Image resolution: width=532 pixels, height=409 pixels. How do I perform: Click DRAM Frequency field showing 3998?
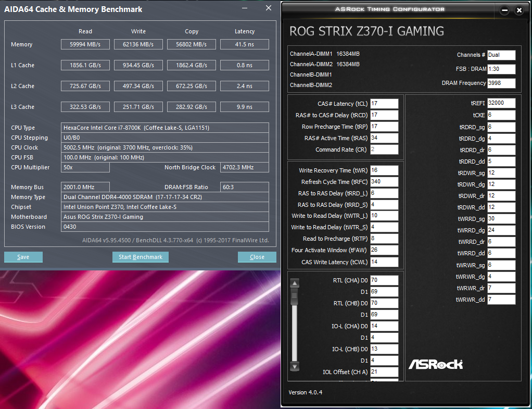(x=501, y=83)
